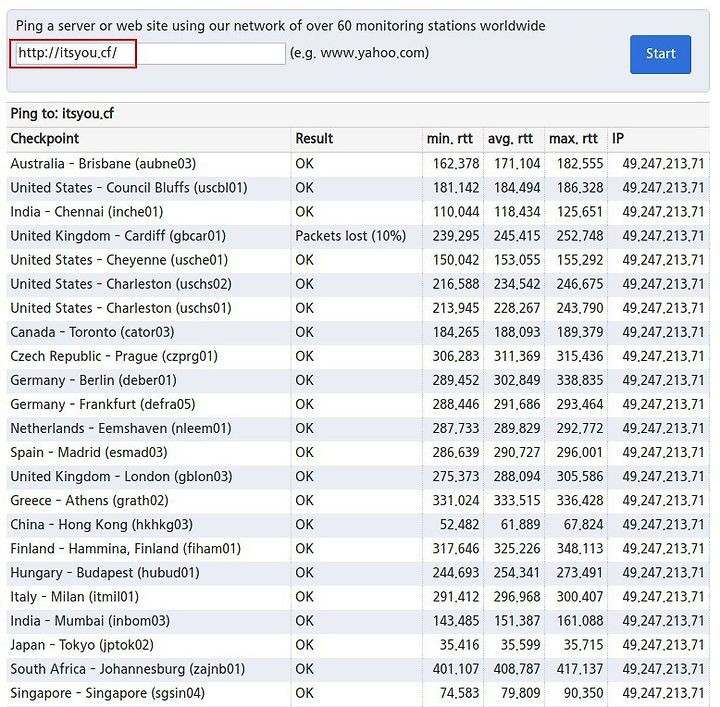The height and width of the screenshot is (707, 720).
Task: Select Japan - Tokyo (jptok02) checkpoint
Action: point(82,645)
